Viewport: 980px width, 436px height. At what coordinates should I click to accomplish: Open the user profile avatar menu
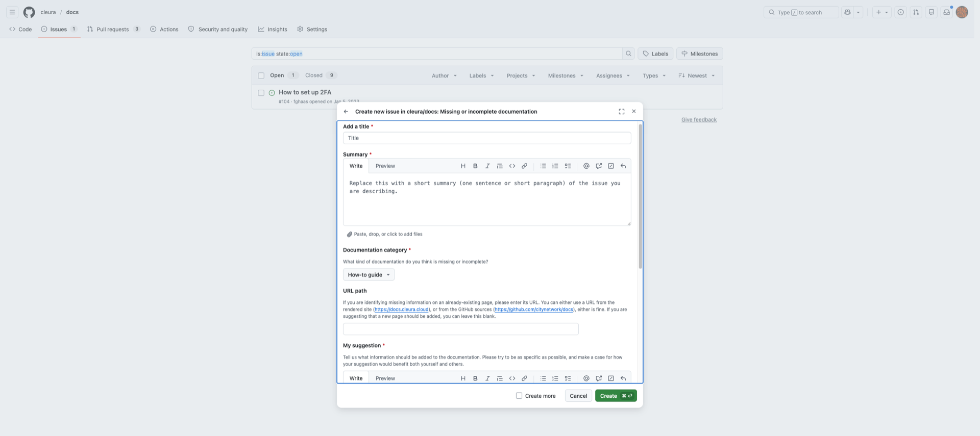pos(962,12)
